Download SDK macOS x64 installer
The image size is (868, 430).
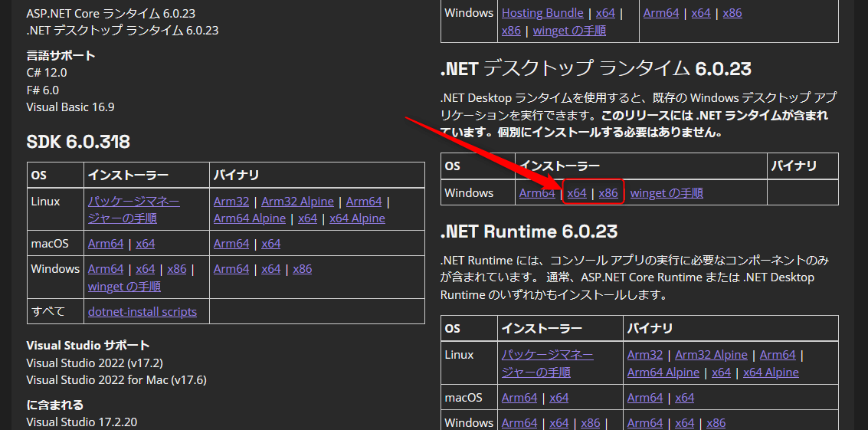[x=146, y=243]
